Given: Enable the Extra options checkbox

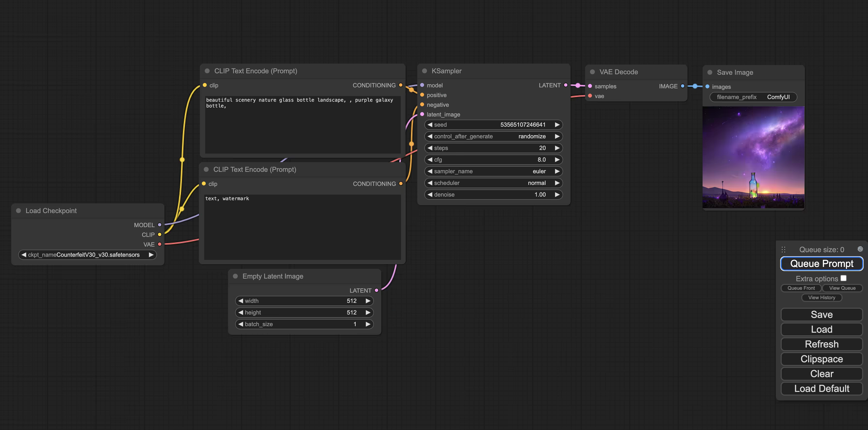Looking at the screenshot, I should coord(844,278).
